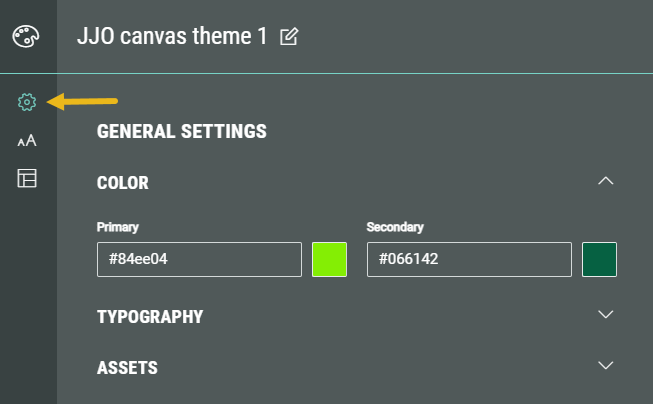Click the paint palette theme icon
The image size is (653, 404).
tap(25, 36)
